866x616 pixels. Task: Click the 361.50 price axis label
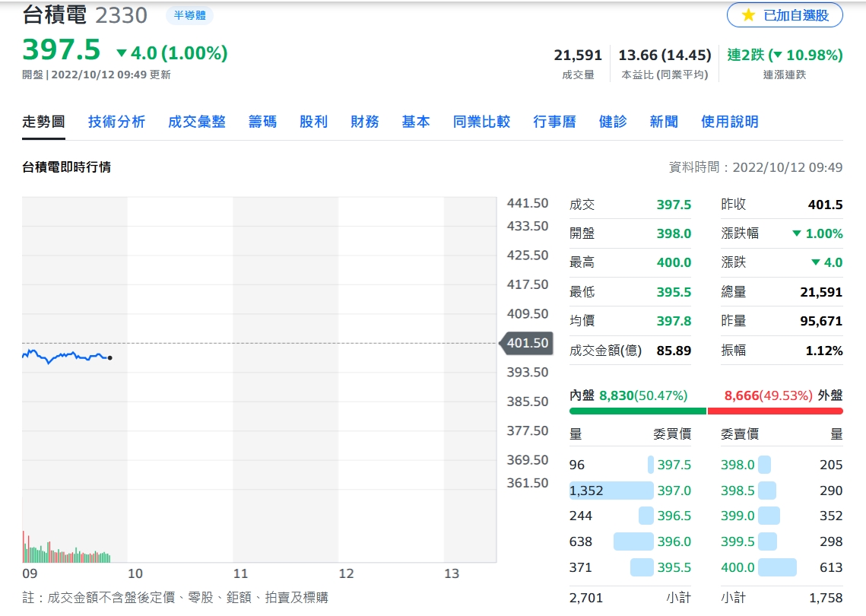[x=528, y=483]
